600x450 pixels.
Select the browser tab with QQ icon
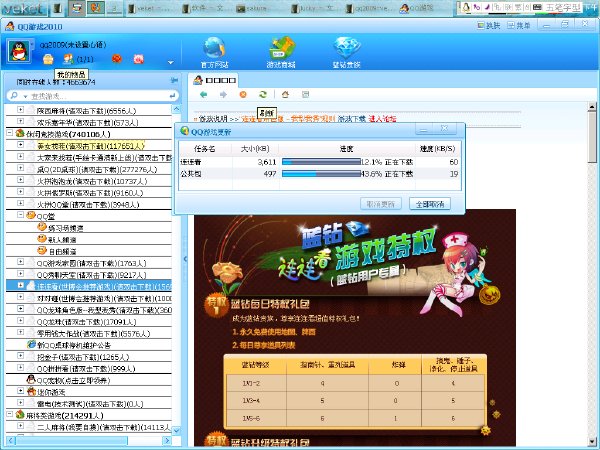pyautogui.click(x=214, y=80)
